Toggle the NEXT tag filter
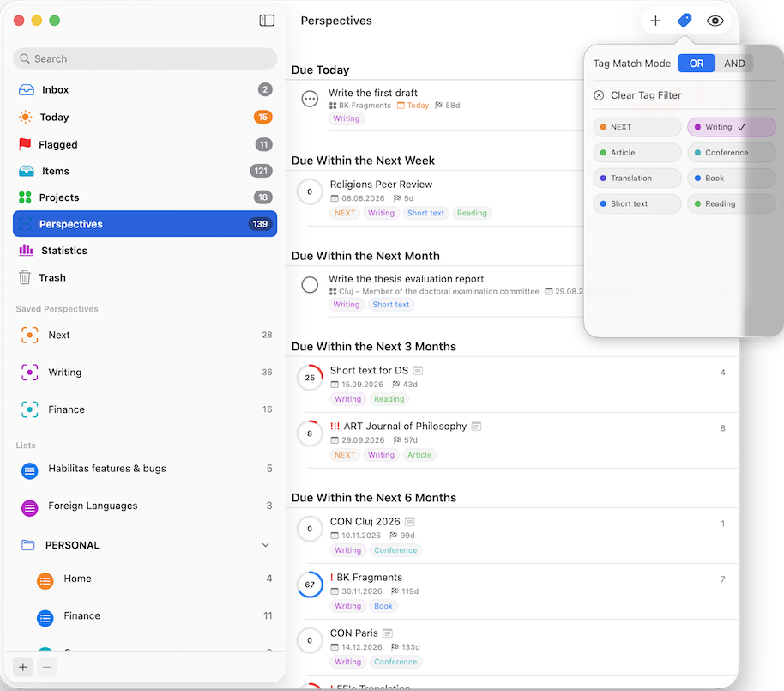Image resolution: width=784 pixels, height=691 pixels. [637, 127]
